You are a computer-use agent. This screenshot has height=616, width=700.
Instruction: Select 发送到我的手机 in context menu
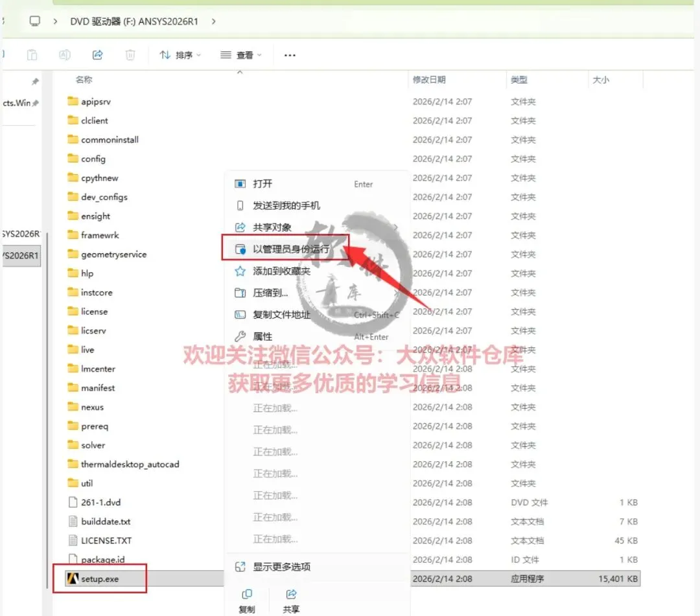coord(316,205)
